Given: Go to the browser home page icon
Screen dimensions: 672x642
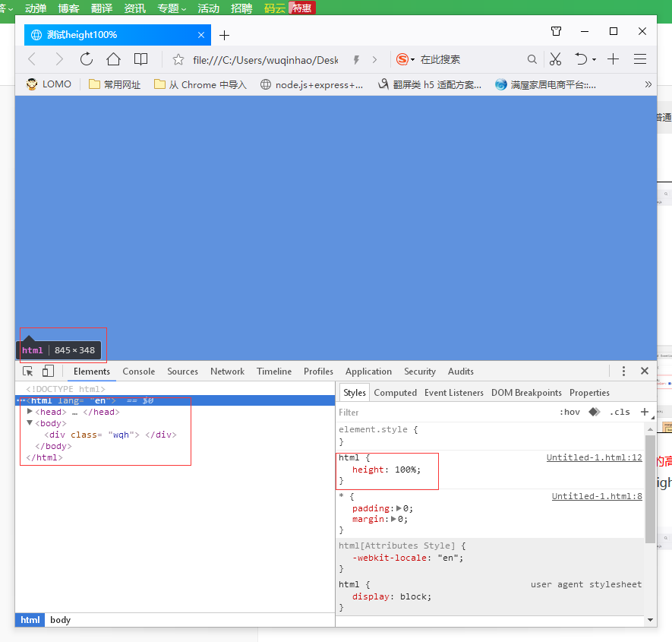Looking at the screenshot, I should pyautogui.click(x=113, y=59).
